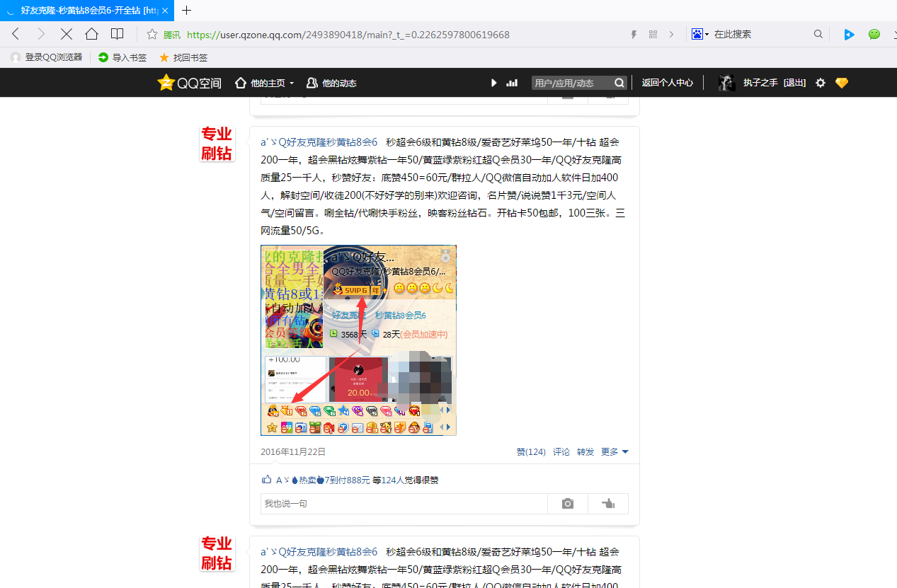Open the 执子之手 profile avatar
This screenshot has width=897, height=588.
click(726, 83)
